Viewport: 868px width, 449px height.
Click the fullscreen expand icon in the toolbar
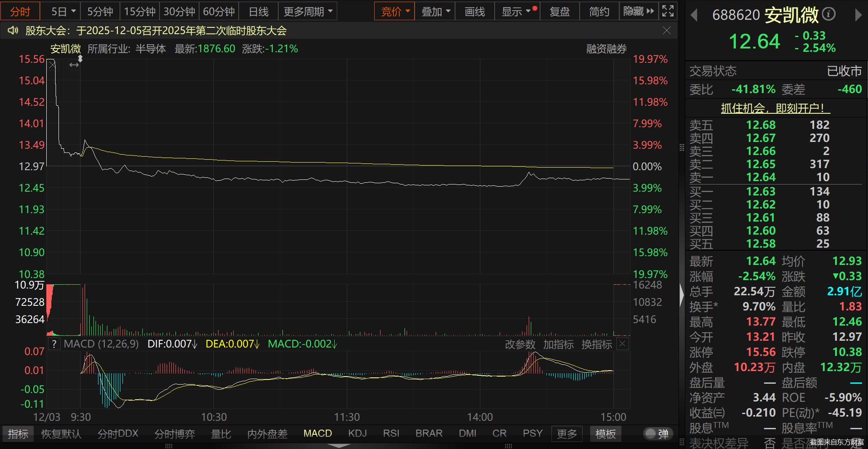click(x=668, y=11)
